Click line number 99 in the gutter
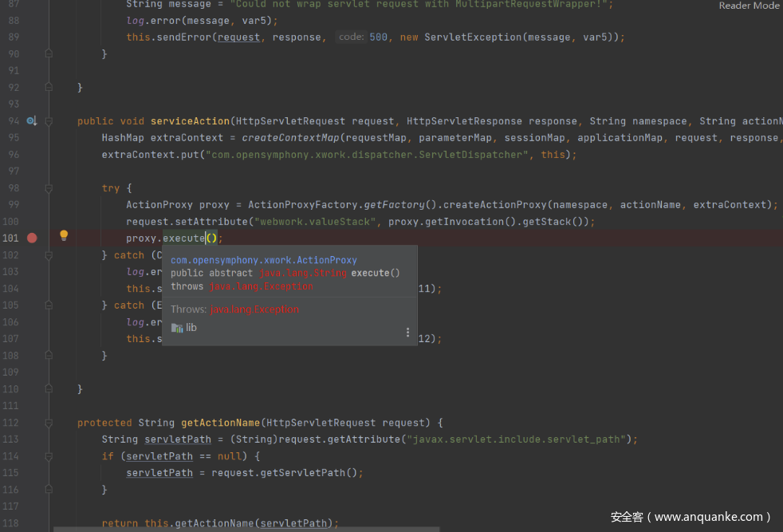 click(x=11, y=205)
